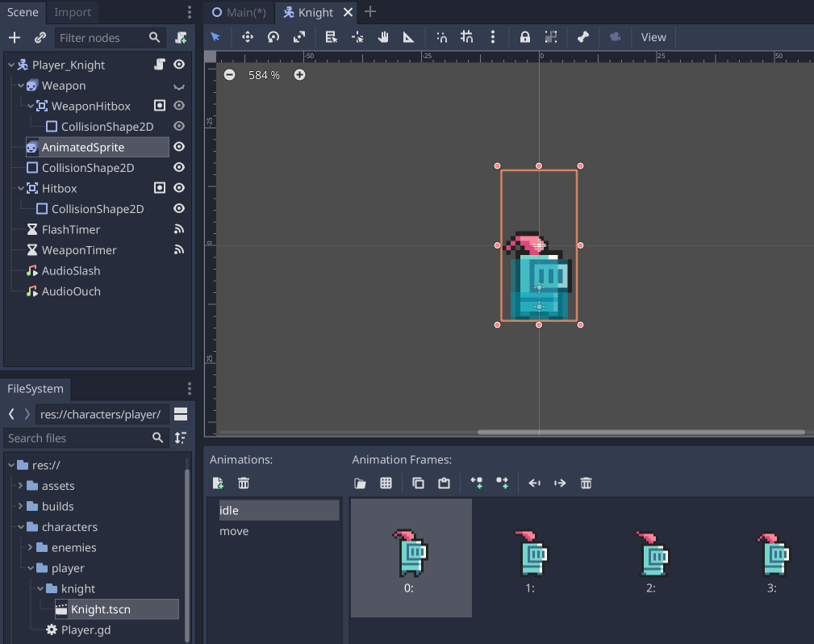Image resolution: width=814 pixels, height=644 pixels.
Task: Toggle smart snapping
Action: (441, 37)
